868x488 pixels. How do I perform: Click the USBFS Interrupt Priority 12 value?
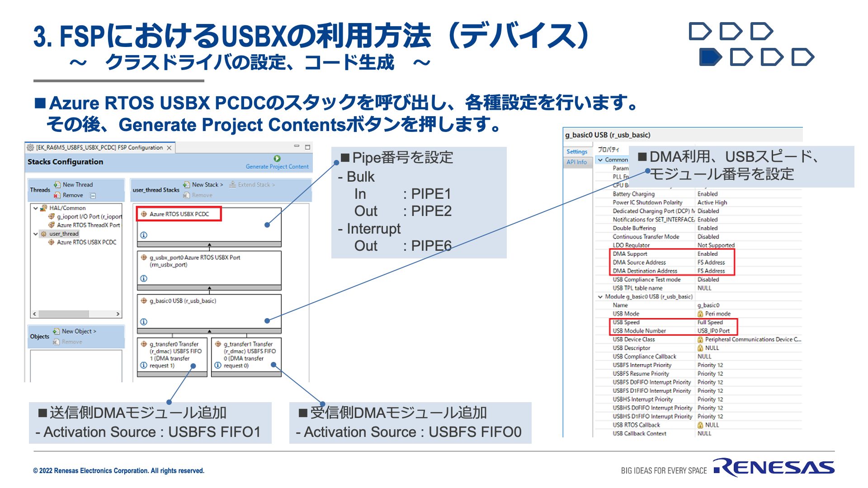710,365
